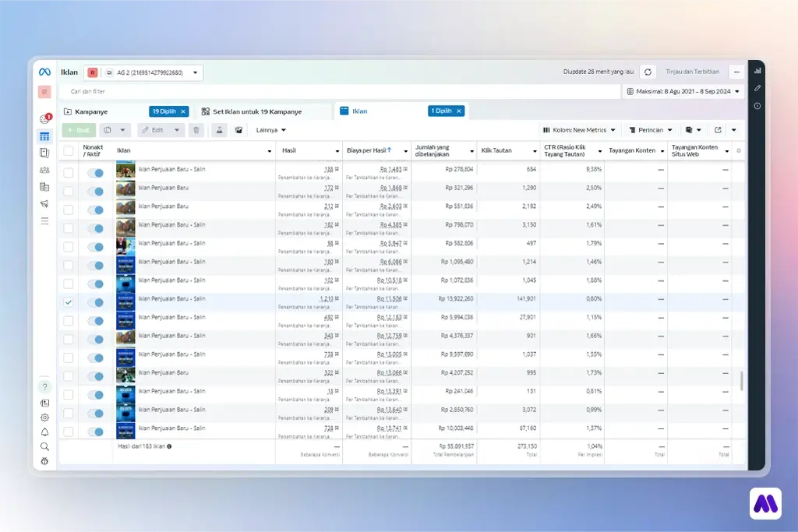The image size is (798, 532).
Task: Open notifications bell in left sidebar
Action: click(44, 432)
